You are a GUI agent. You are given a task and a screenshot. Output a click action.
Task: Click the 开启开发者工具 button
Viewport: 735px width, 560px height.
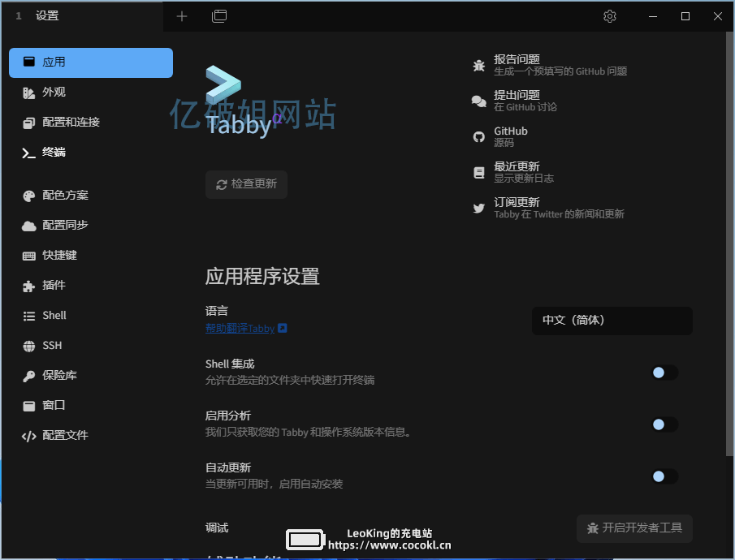(x=634, y=528)
